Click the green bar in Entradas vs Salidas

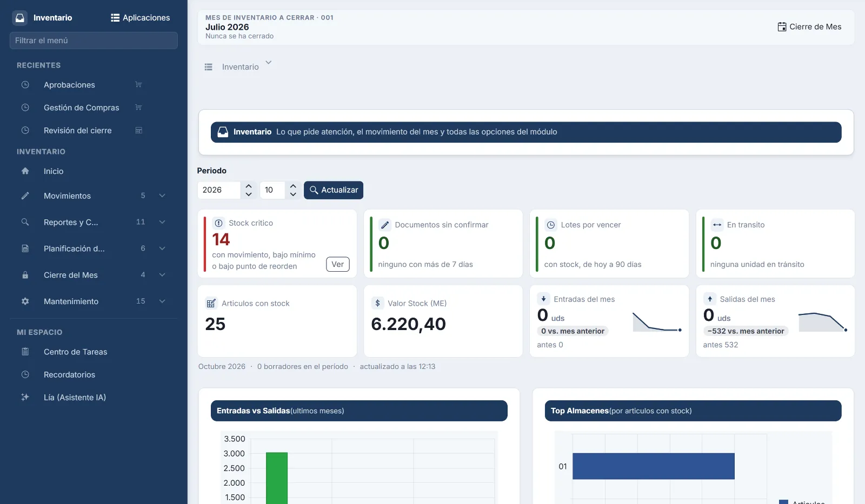coord(277,478)
